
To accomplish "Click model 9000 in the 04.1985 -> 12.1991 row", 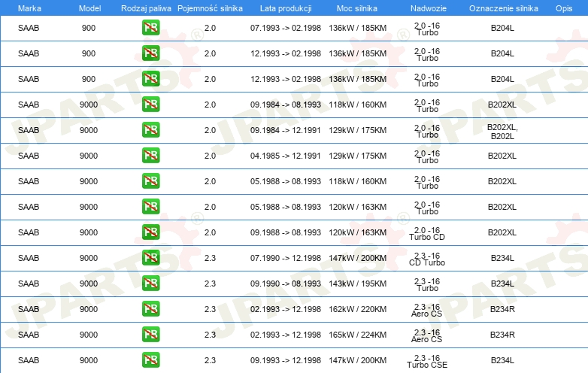I will tap(89, 156).
